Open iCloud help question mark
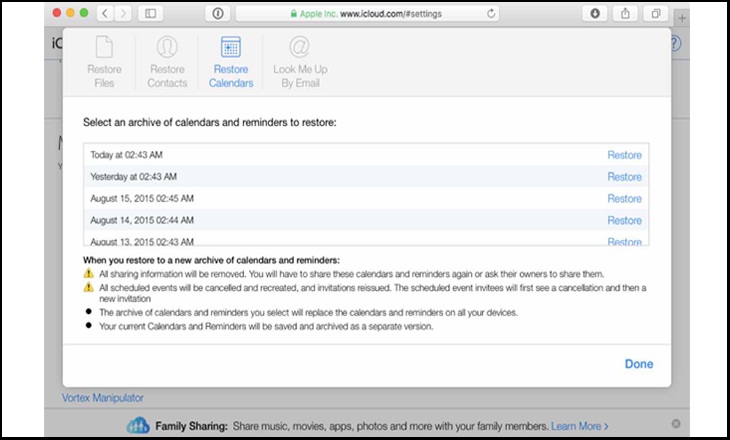 click(x=676, y=44)
